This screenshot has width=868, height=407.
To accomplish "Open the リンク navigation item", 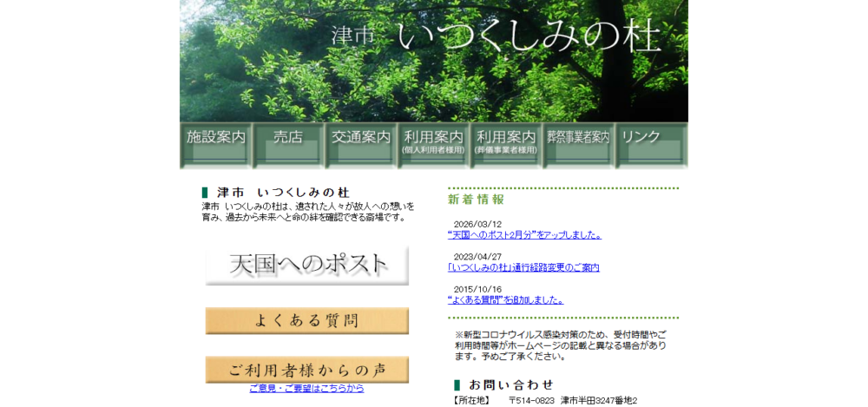I will point(652,145).
